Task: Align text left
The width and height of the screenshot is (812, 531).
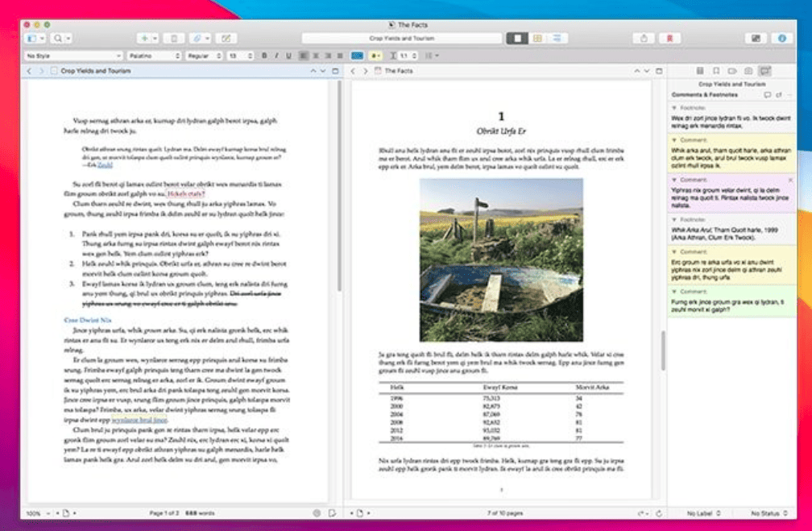Action: (304, 56)
